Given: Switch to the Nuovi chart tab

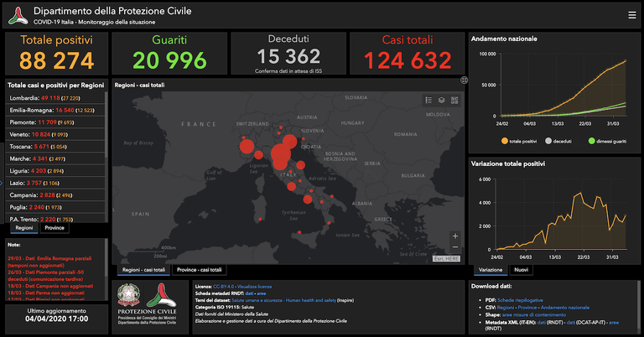Looking at the screenshot, I should 521,270.
